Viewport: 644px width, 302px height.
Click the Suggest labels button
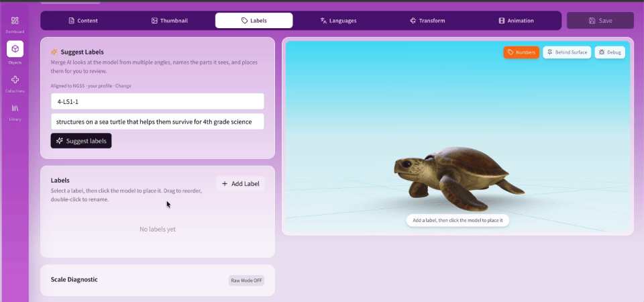(x=81, y=141)
